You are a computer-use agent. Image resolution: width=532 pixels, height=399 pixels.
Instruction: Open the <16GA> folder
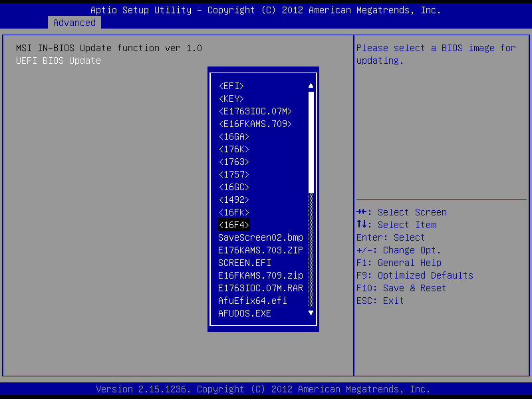pos(234,136)
